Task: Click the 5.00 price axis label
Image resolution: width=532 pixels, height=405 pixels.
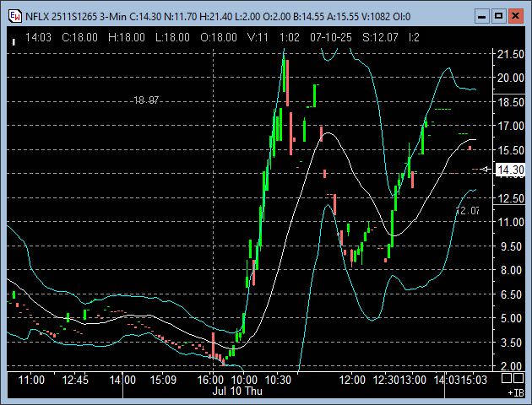Action: click(512, 319)
